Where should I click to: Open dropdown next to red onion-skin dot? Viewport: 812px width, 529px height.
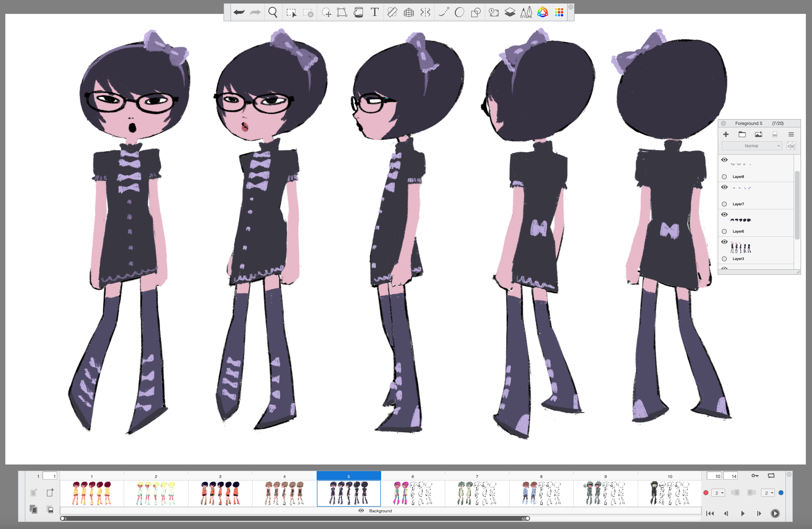tap(719, 493)
